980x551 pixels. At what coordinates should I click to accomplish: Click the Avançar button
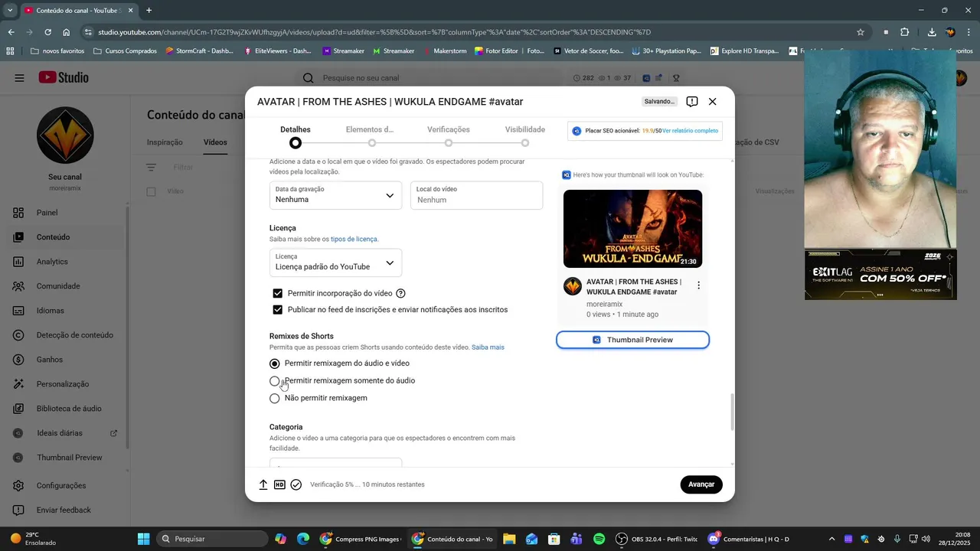click(x=701, y=484)
